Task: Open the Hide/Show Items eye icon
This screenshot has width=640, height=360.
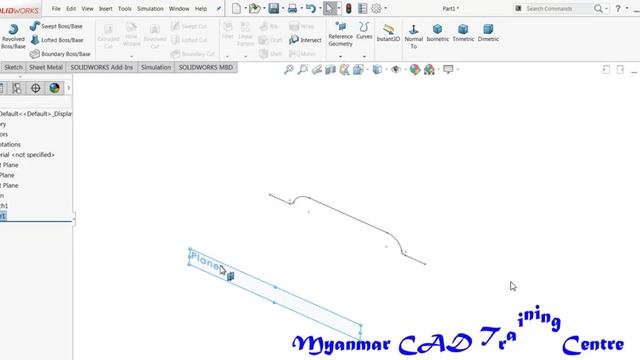Action: [396, 70]
